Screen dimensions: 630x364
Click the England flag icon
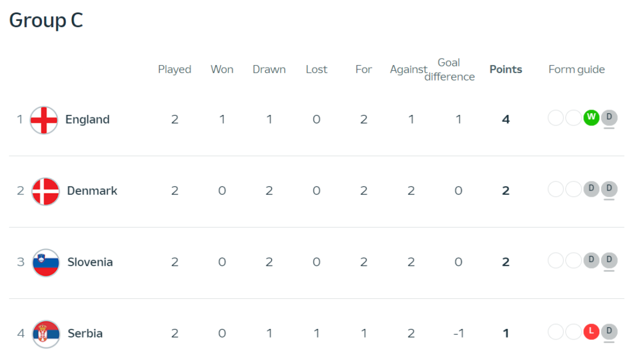click(x=44, y=120)
